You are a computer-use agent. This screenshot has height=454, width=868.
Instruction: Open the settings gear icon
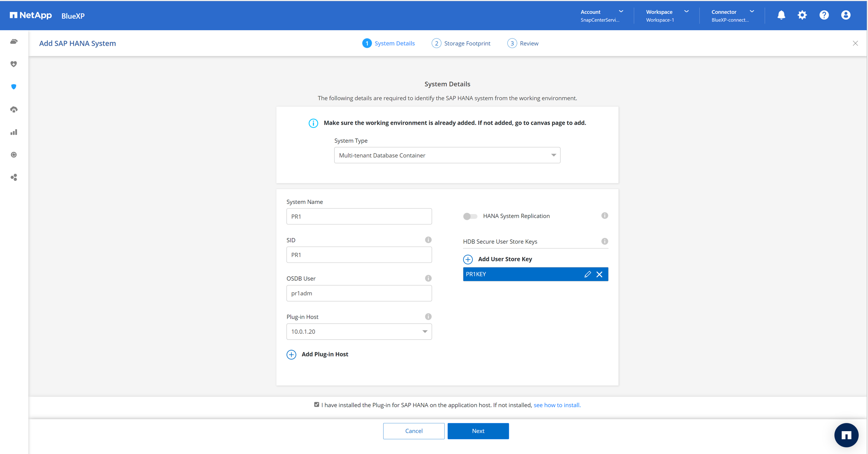[802, 15]
